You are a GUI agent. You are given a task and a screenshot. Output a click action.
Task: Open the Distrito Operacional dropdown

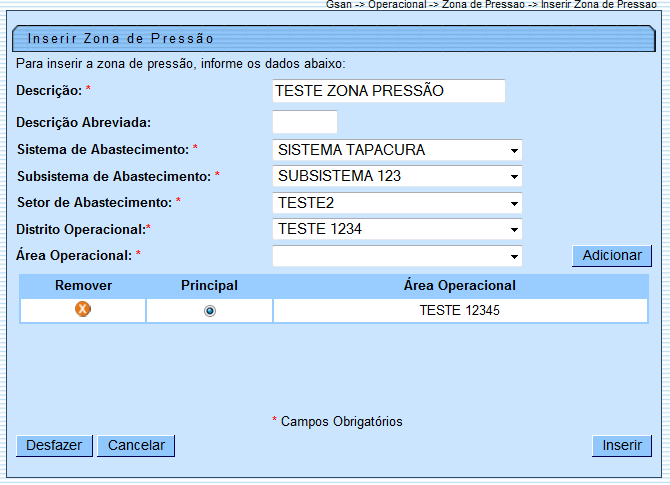(397, 229)
